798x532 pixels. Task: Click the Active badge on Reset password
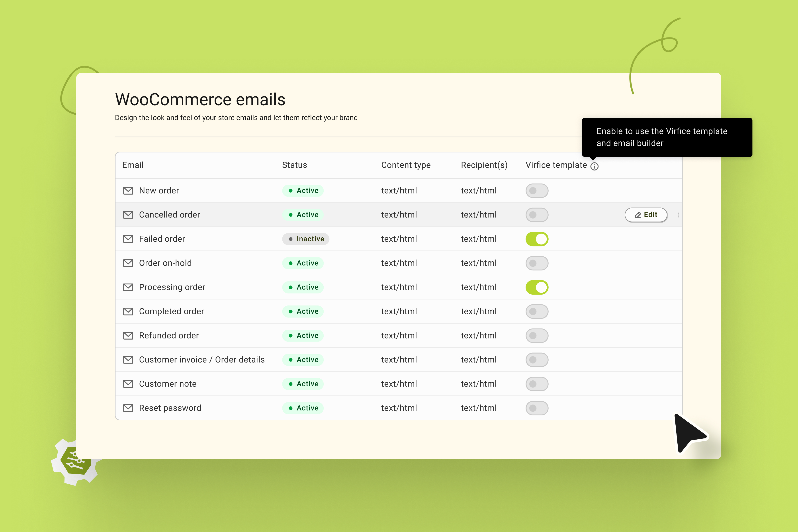click(303, 408)
